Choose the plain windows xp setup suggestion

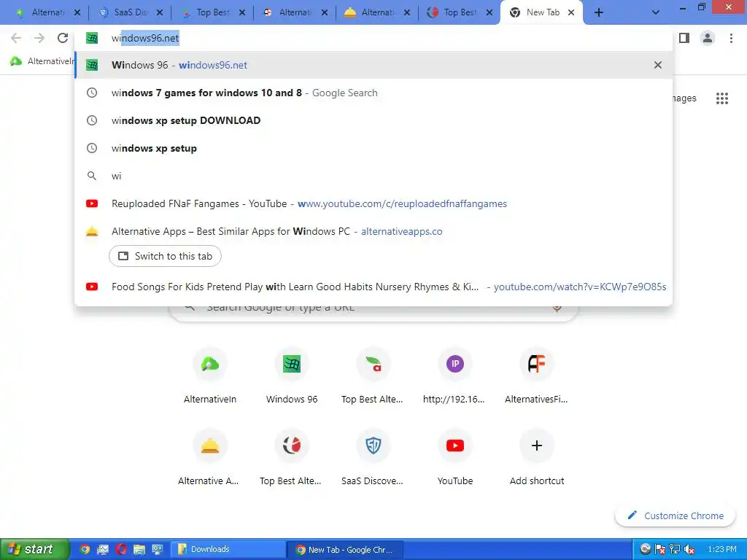click(373, 148)
